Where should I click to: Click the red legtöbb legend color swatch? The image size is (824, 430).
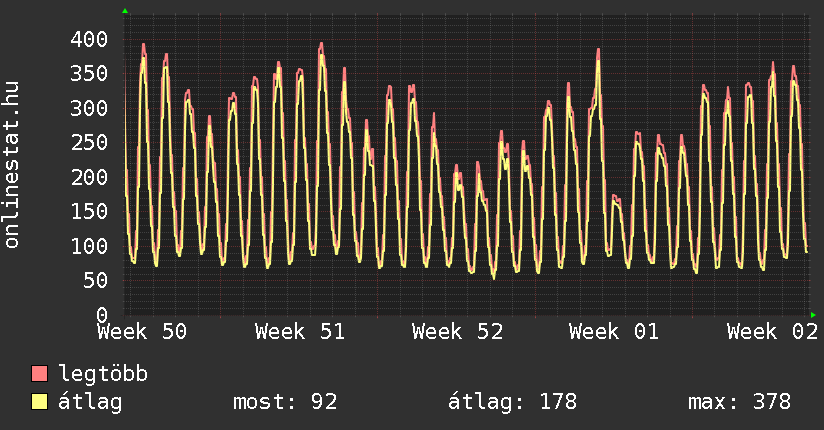click(x=40, y=374)
